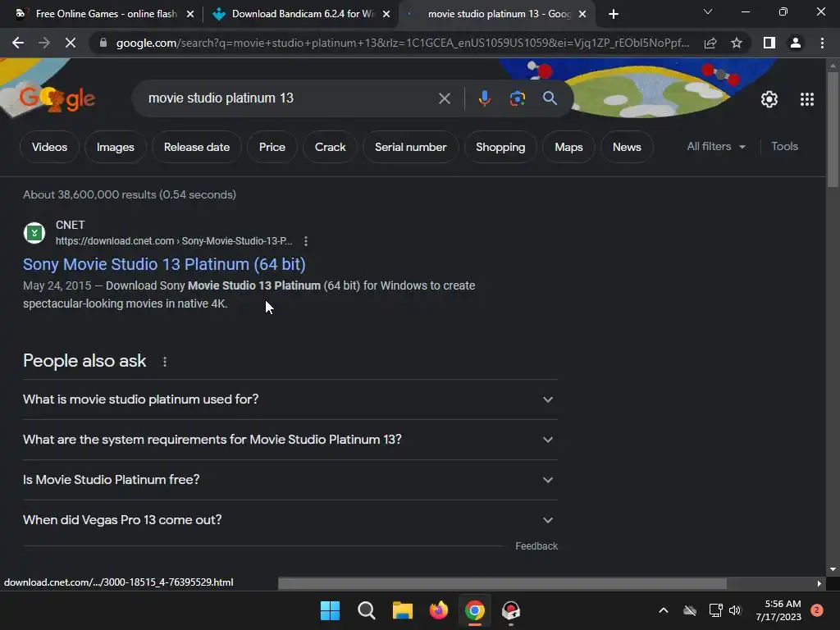Filter results by News
The width and height of the screenshot is (840, 630).
tap(627, 148)
